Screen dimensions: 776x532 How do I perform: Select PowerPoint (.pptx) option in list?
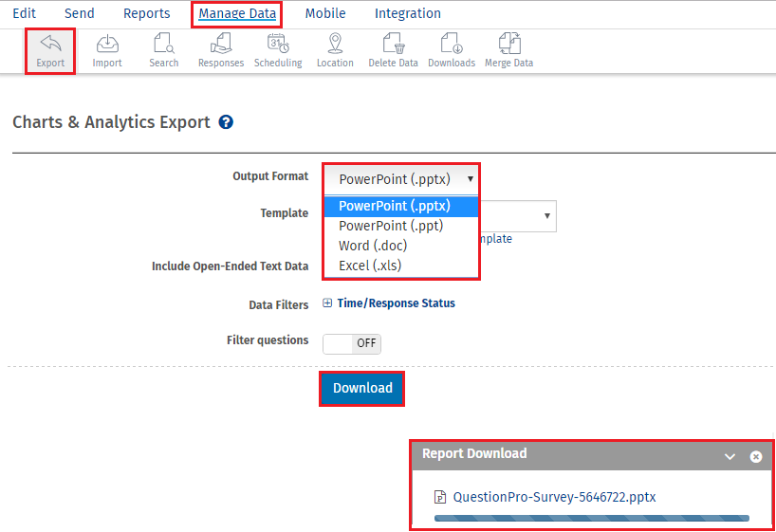click(x=401, y=206)
